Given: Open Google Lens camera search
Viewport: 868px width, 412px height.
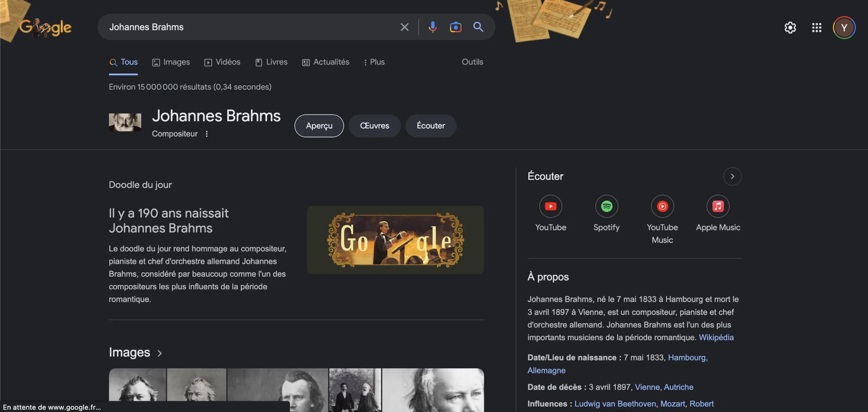Looking at the screenshot, I should 455,27.
